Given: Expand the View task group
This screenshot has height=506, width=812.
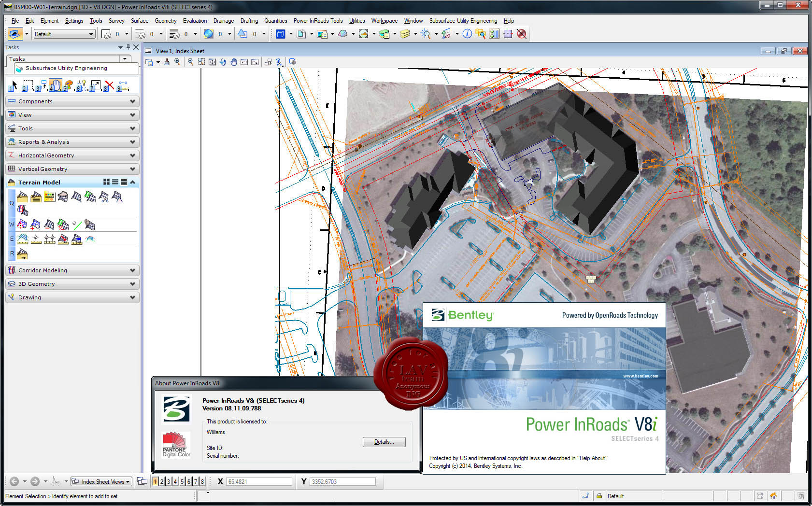Looking at the screenshot, I should [72, 115].
